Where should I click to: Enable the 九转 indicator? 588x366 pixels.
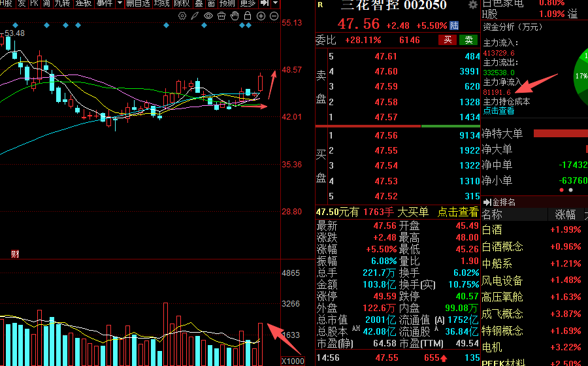(x=62, y=3)
